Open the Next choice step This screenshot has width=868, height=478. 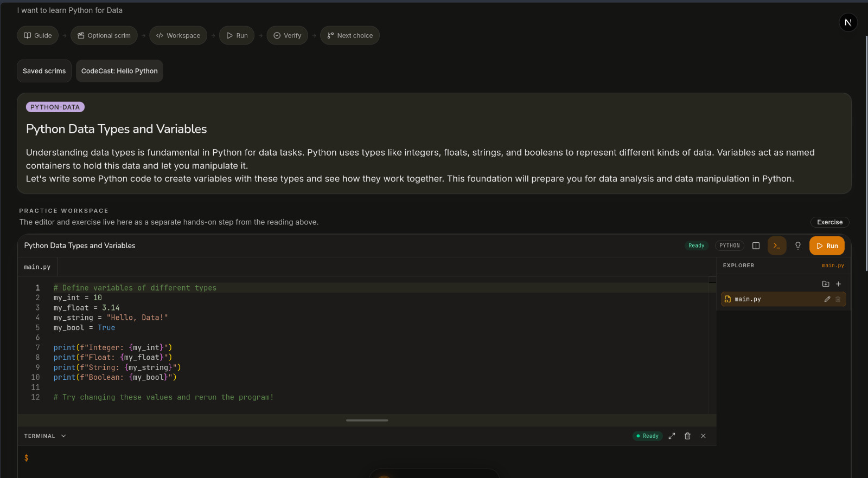point(350,36)
